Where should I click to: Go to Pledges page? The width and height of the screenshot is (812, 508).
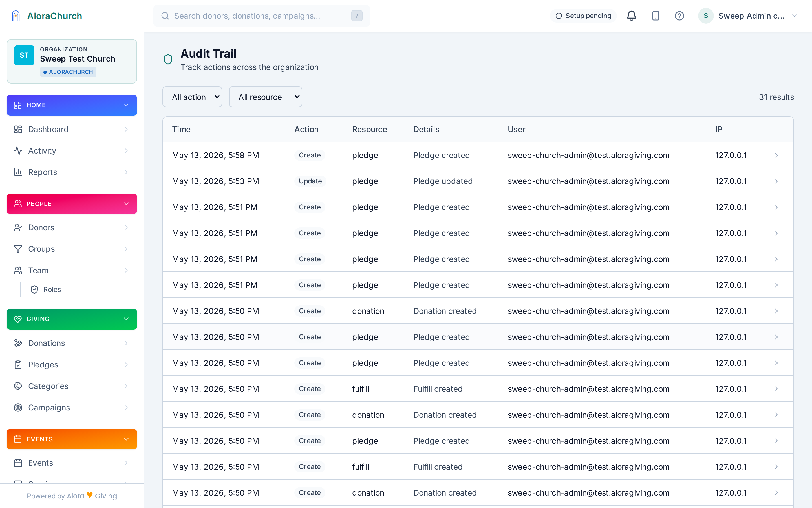(x=72, y=365)
